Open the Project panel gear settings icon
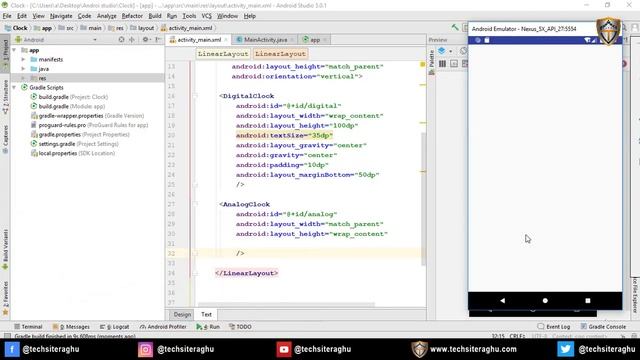Viewport: 640px width, 360px height. pos(145,40)
